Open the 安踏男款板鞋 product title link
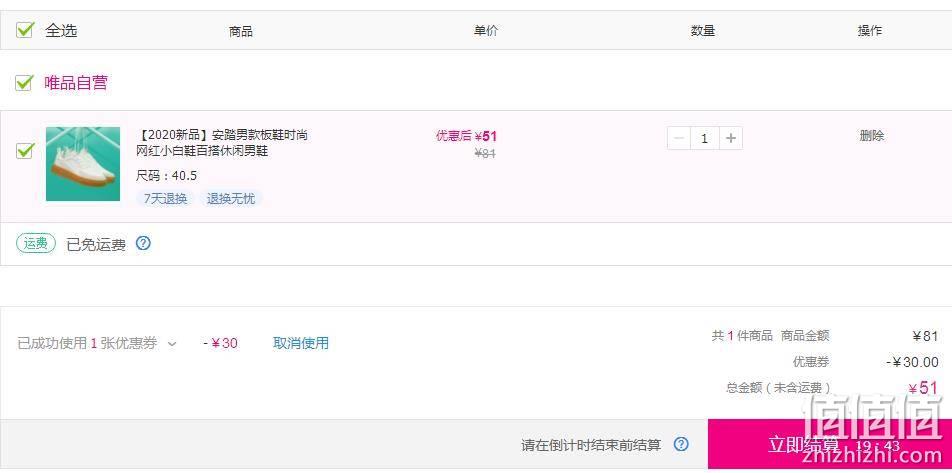952x473 pixels. [222, 143]
